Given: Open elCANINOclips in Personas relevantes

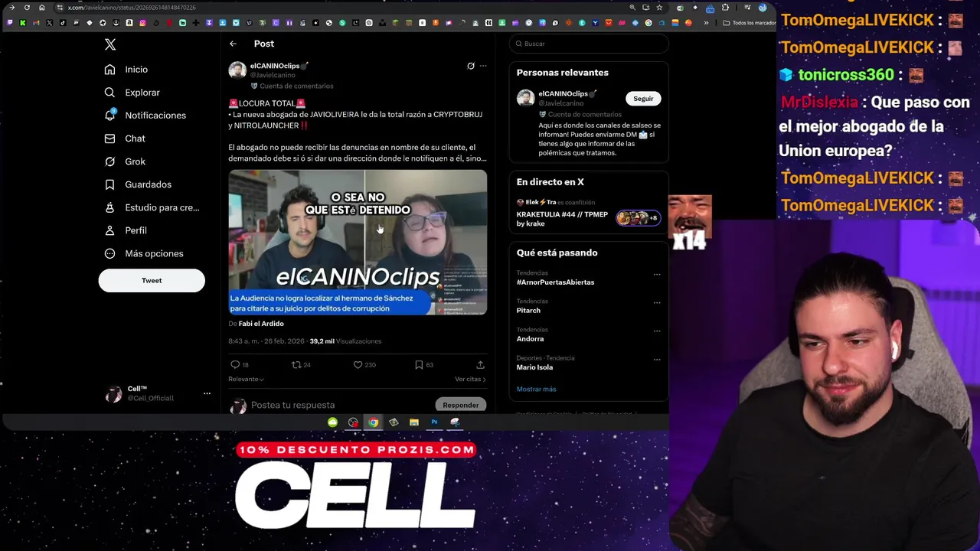Looking at the screenshot, I should pos(567,94).
